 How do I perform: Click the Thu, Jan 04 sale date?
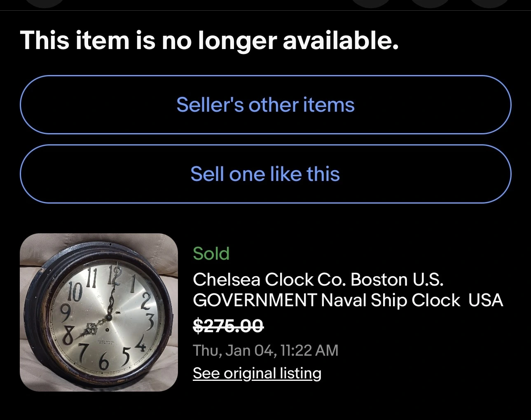pos(233,351)
